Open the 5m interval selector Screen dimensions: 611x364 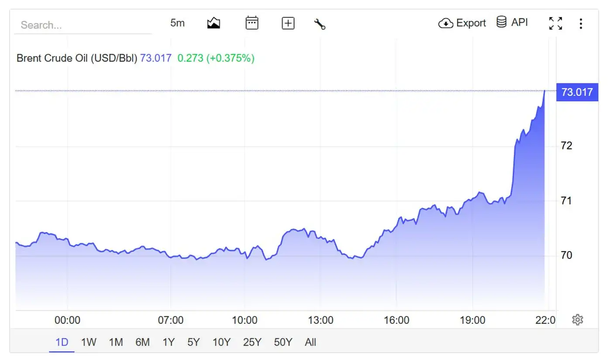[178, 23]
